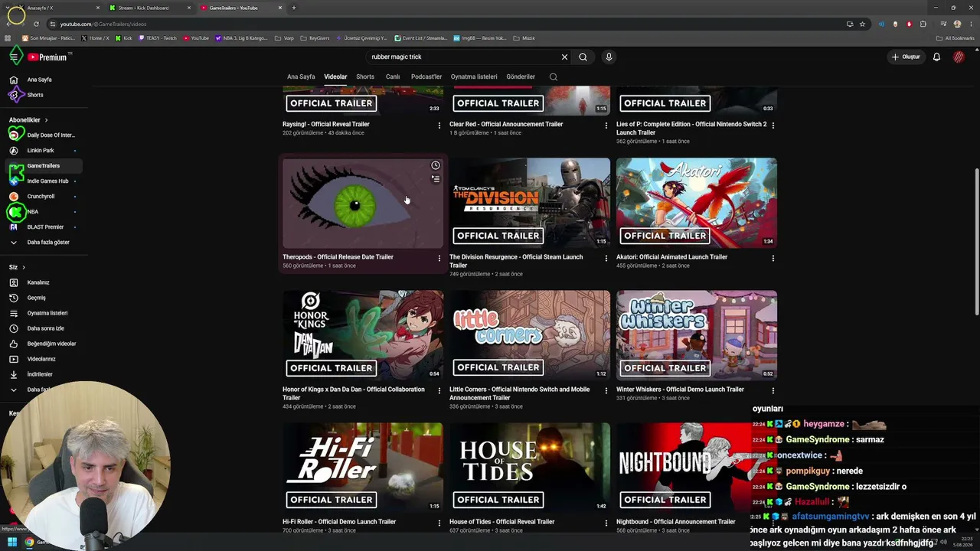Open Chrome extensions puzzle icon
This screenshot has height=551, width=980.
point(923,24)
